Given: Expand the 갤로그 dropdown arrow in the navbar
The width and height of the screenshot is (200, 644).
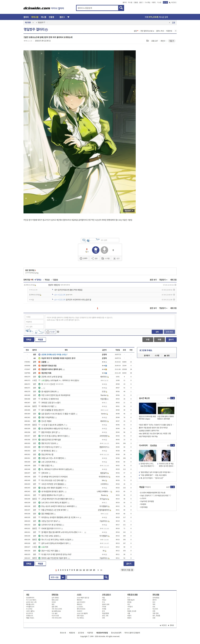Looking at the screenshot, I should pos(68,17).
